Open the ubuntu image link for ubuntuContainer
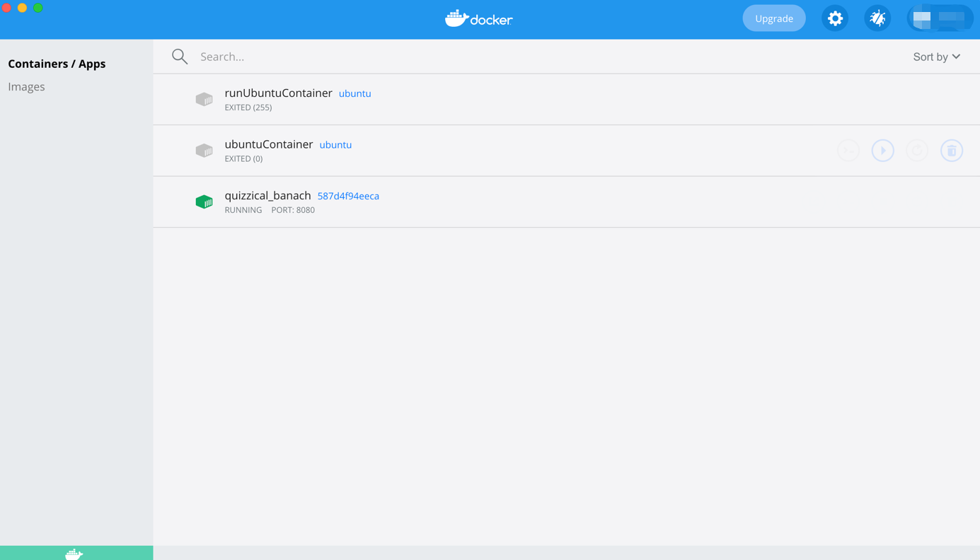Viewport: 980px width, 560px height. point(335,144)
